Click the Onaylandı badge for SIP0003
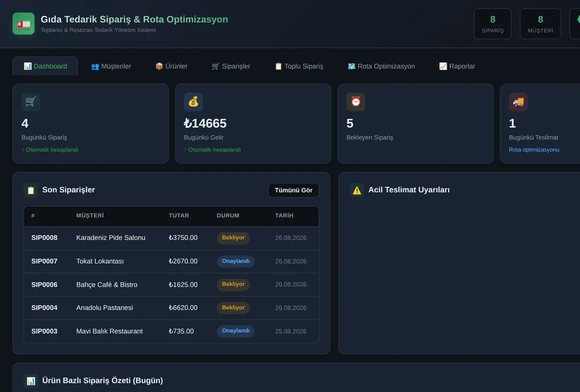580x392 pixels. pyautogui.click(x=236, y=331)
